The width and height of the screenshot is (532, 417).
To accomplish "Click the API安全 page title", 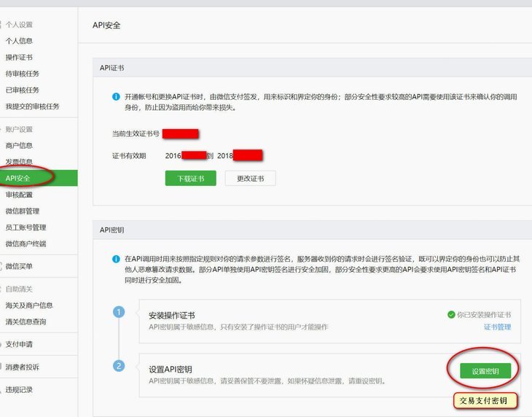I will (x=106, y=26).
